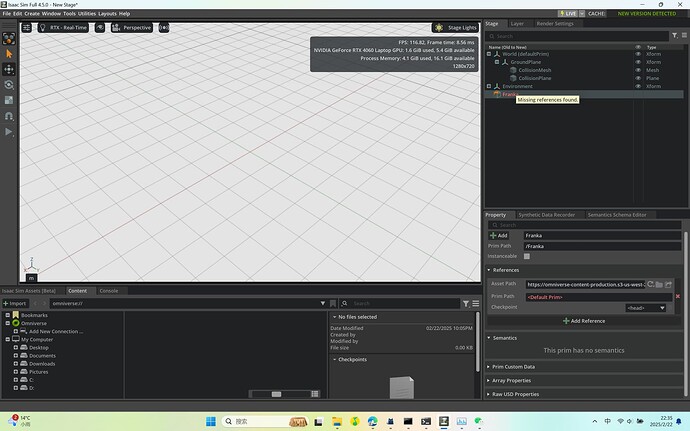Screen dimensions: 690x431
Task: Activate the Move tool in left toolbar
Action: click(x=9, y=69)
